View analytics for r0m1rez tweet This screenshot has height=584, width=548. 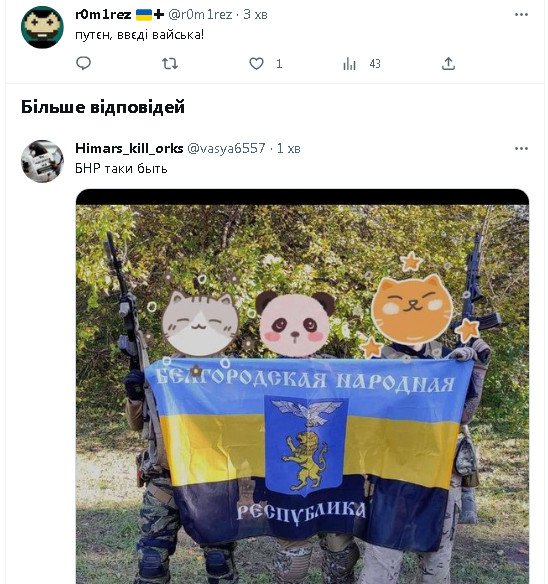[x=349, y=64]
